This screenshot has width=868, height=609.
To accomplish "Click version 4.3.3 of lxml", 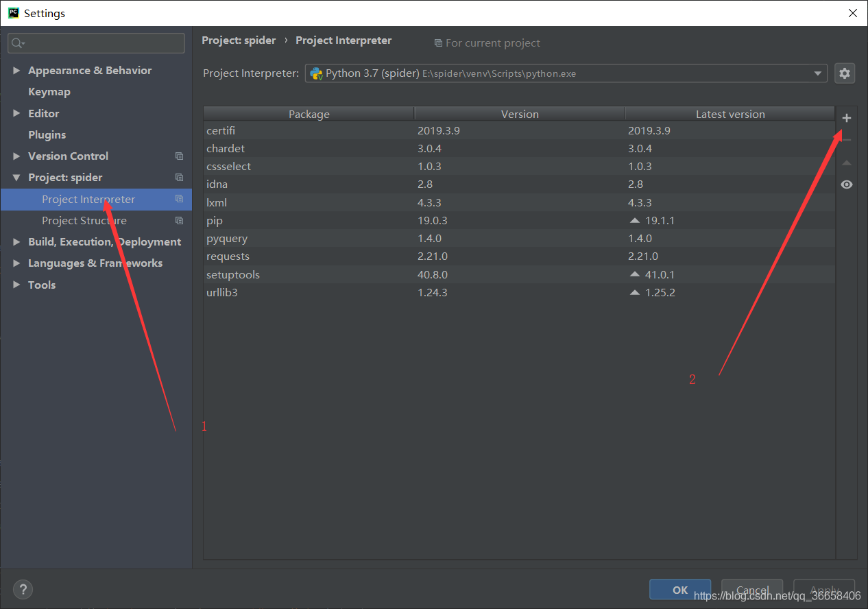I will [x=430, y=202].
